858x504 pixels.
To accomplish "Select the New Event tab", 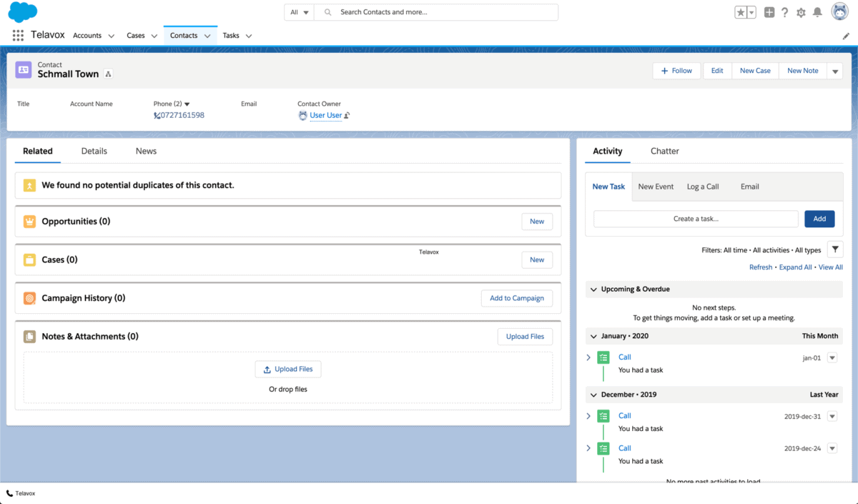I will tap(656, 187).
